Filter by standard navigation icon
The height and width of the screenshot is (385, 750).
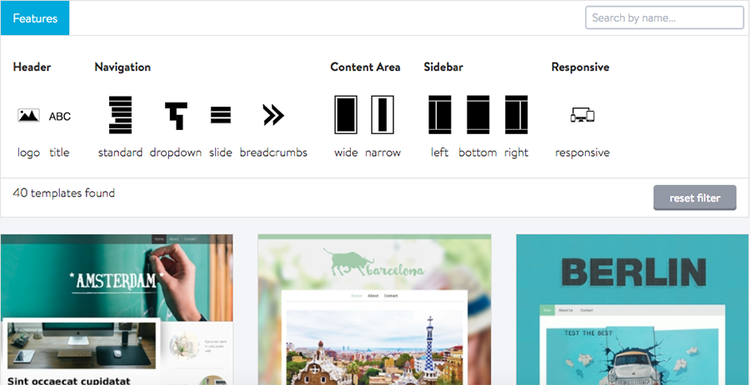tap(120, 115)
